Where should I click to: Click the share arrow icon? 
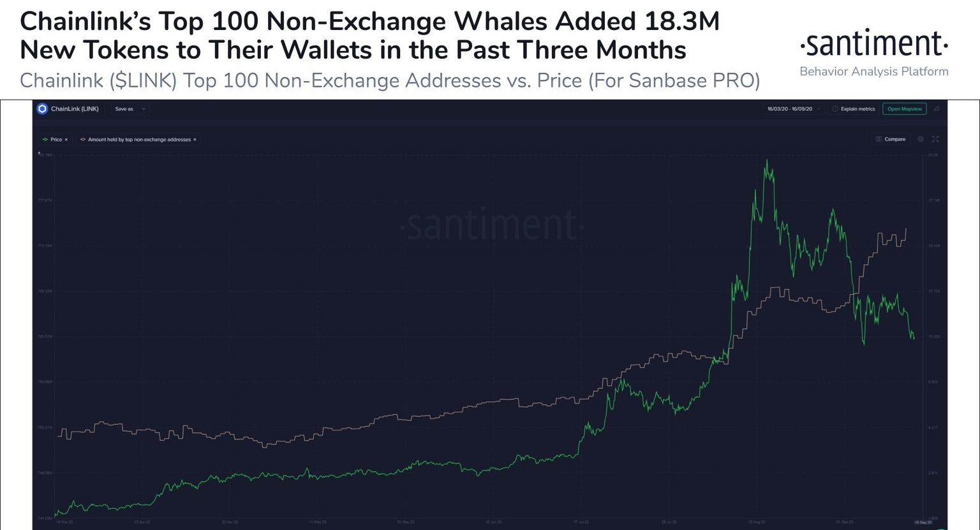tap(937, 109)
